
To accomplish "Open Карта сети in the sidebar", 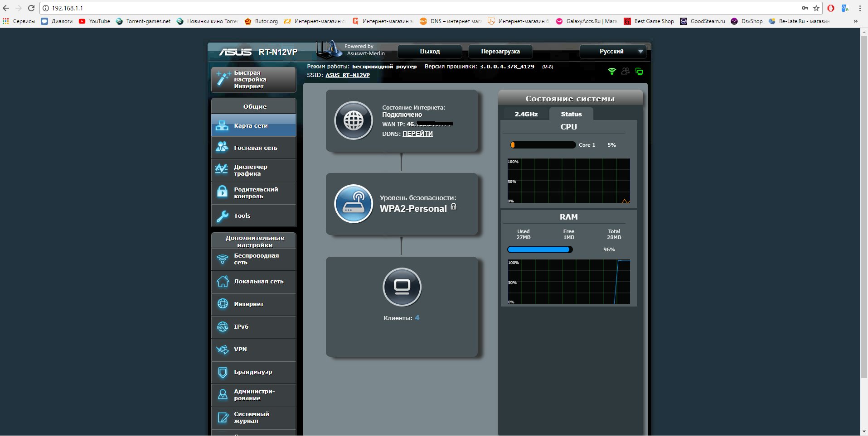I will (254, 125).
